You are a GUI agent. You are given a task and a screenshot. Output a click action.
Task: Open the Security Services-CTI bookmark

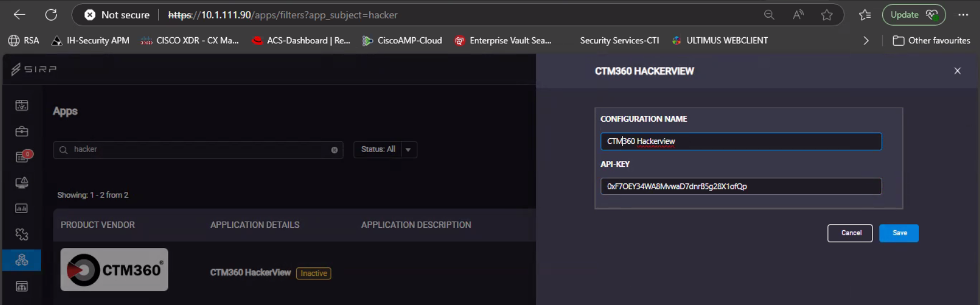[619, 41]
